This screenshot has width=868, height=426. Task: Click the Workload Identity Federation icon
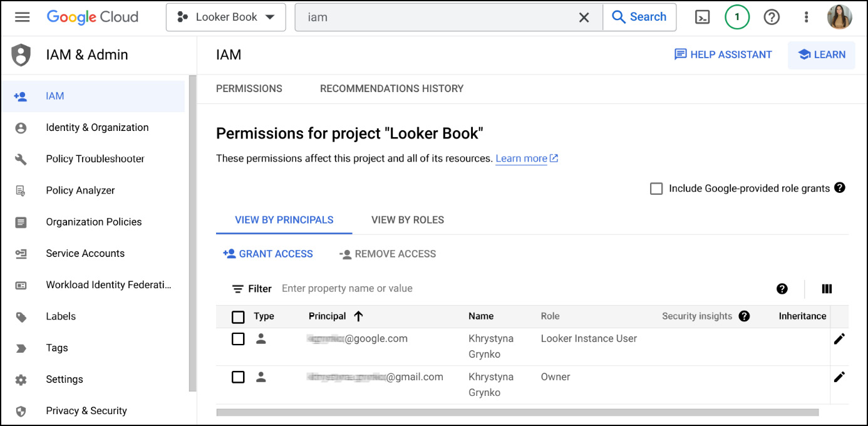tap(21, 285)
